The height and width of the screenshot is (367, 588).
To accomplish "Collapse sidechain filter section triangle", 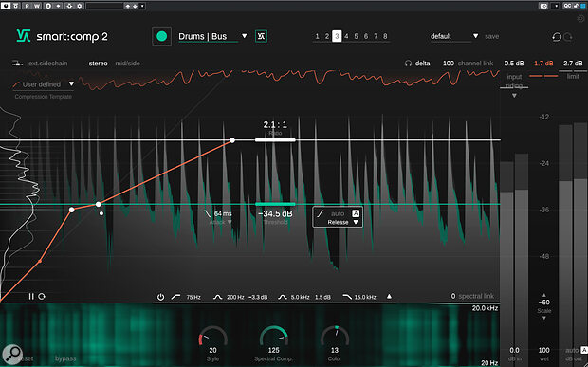I will coord(389,296).
